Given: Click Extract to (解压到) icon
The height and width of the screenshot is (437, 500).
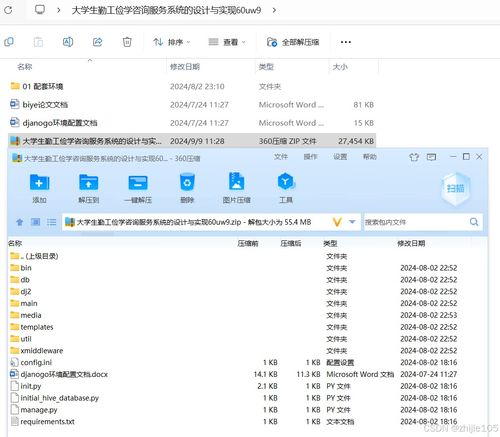Looking at the screenshot, I should click(x=89, y=188).
